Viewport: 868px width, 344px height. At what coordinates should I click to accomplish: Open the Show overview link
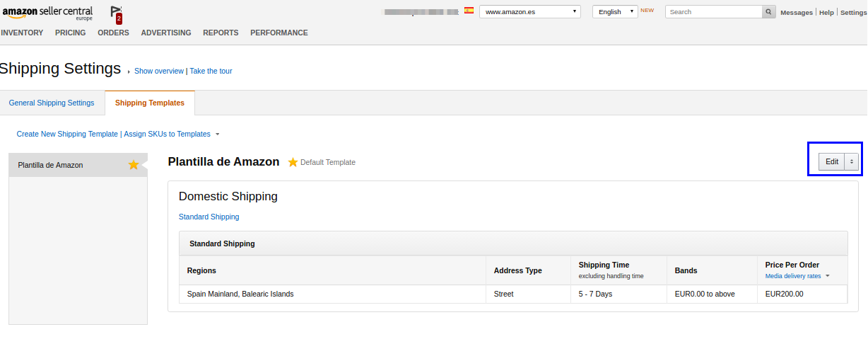[x=159, y=71]
